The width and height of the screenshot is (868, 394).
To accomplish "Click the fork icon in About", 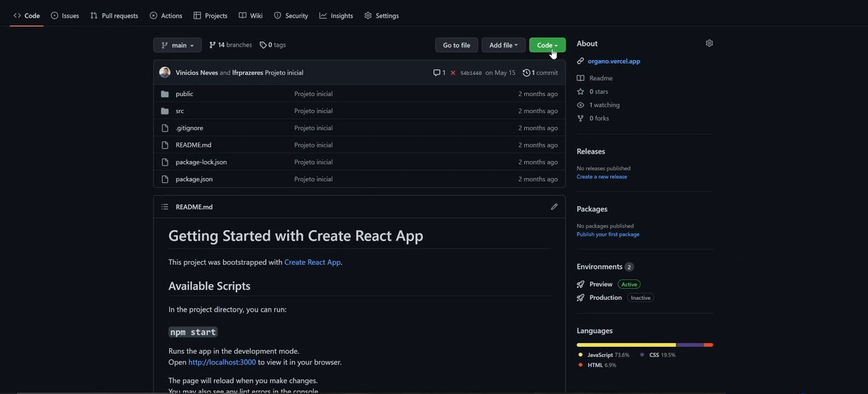I will point(581,118).
